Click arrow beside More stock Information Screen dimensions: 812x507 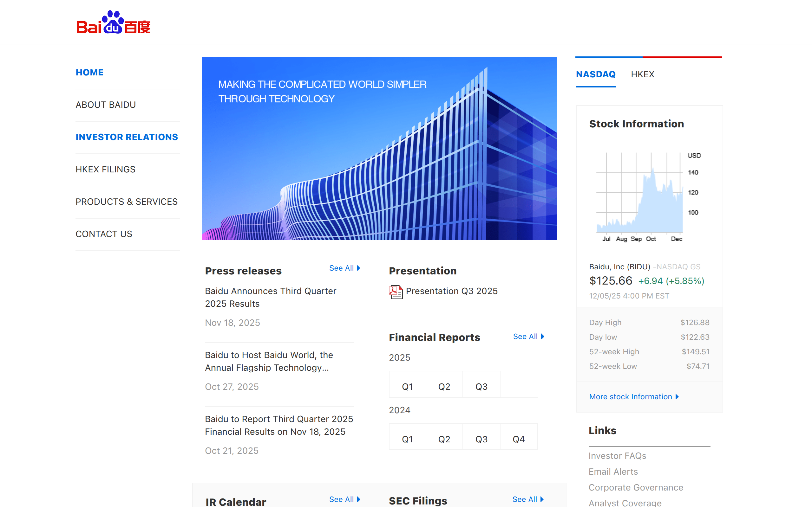coord(677,397)
